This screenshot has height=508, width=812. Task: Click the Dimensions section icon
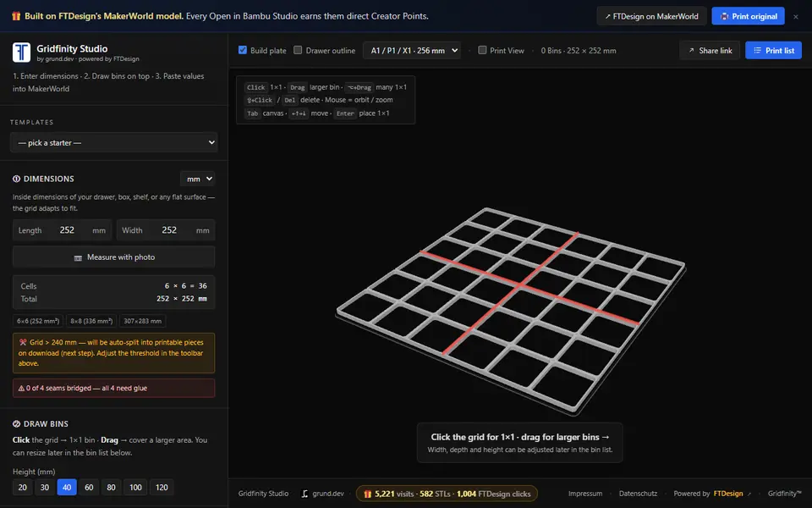(17, 179)
